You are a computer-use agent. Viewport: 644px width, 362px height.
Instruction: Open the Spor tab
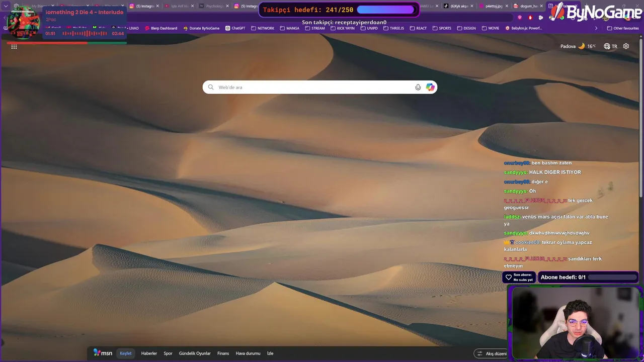[x=168, y=353]
